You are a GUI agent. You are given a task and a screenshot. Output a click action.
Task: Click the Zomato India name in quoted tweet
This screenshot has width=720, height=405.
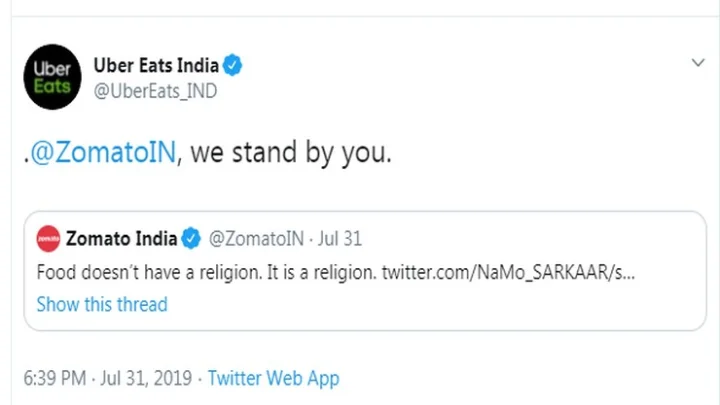121,239
